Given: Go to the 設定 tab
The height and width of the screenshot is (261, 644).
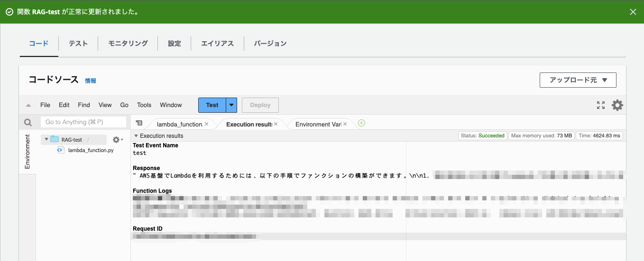Looking at the screenshot, I should coord(175,44).
